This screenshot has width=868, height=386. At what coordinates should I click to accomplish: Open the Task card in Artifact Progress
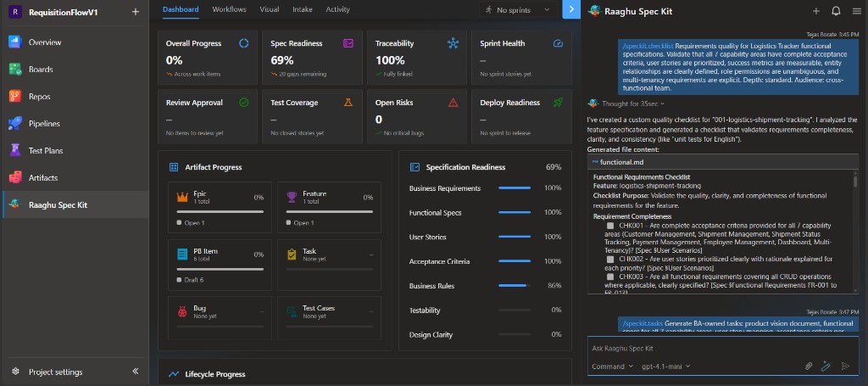(x=330, y=265)
